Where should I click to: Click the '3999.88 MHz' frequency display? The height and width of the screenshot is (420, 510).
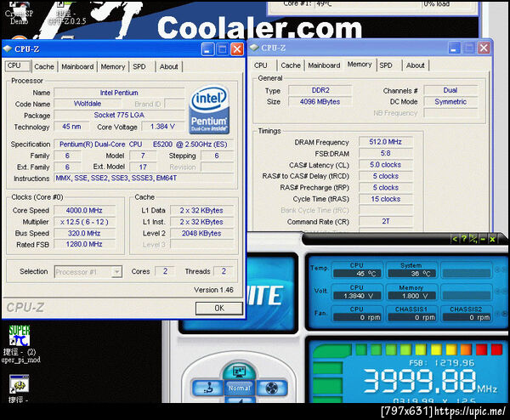429,381
